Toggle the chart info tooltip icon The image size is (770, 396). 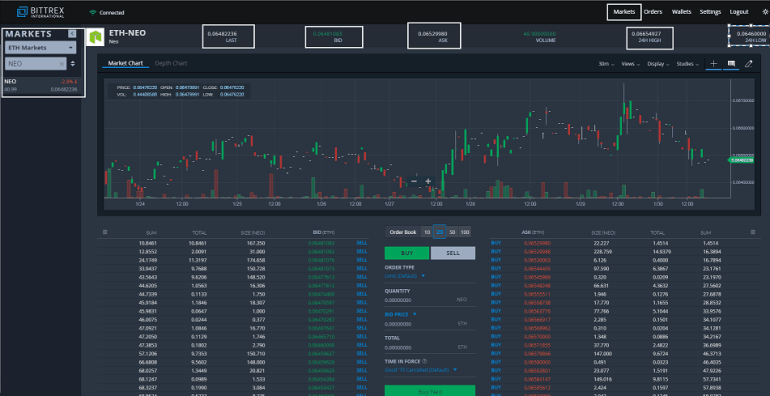(x=731, y=64)
